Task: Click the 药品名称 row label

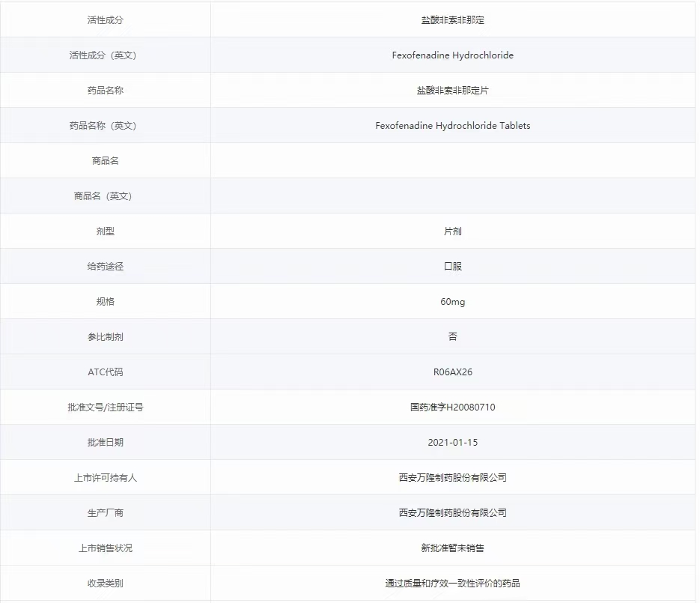Action: click(x=105, y=90)
